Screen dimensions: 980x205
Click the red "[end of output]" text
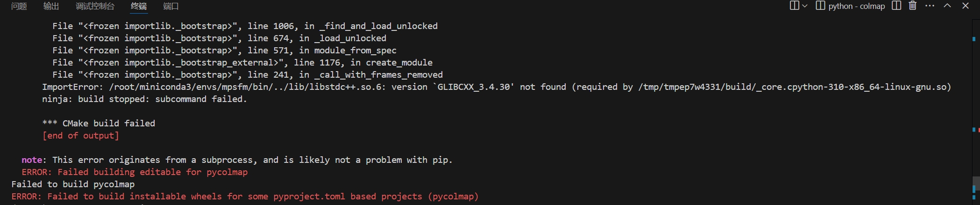point(80,136)
